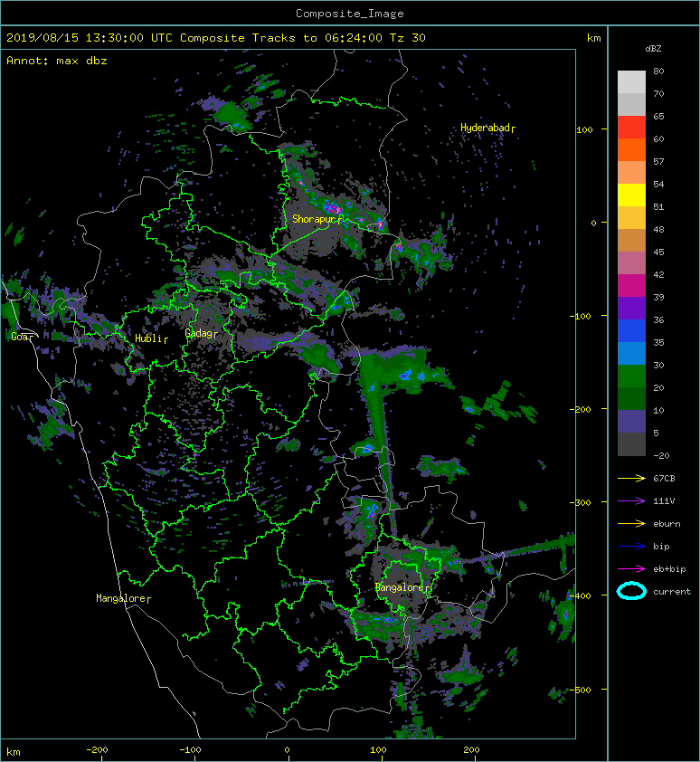Click the red 60-65 dBZ color swatch
Image resolution: width=700 pixels, height=762 pixels.
[631, 128]
